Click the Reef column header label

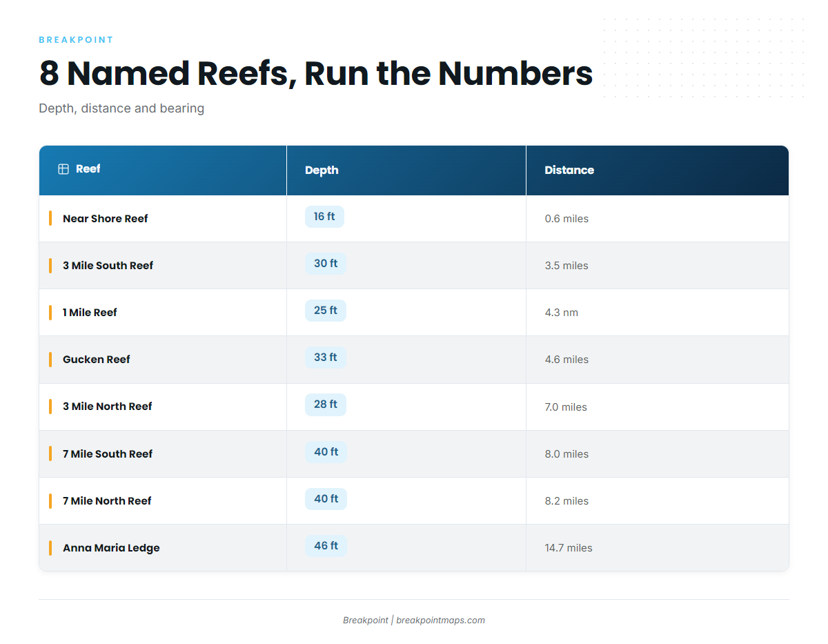(88, 169)
